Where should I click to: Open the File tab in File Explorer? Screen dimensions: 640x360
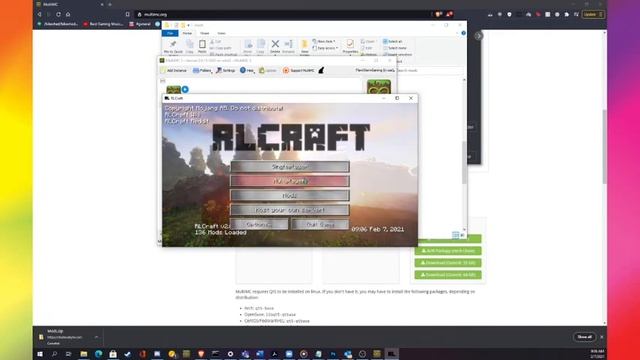tap(170, 33)
